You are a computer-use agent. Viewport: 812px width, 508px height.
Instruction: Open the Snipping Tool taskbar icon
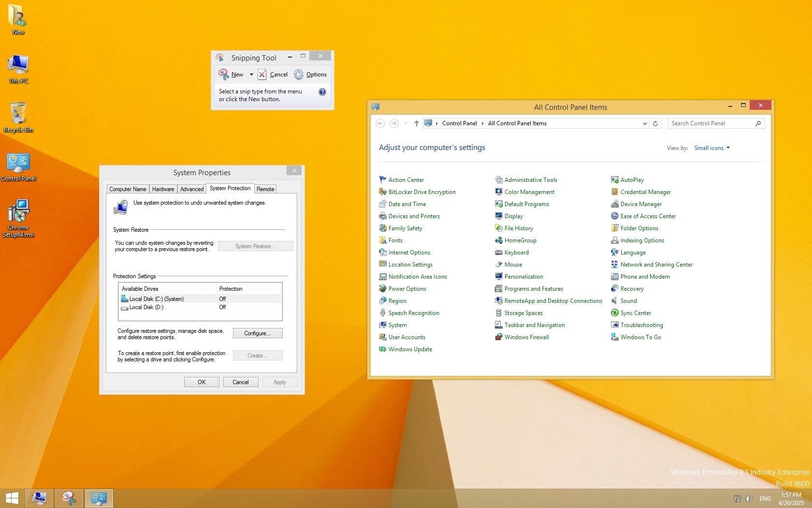coord(69,498)
